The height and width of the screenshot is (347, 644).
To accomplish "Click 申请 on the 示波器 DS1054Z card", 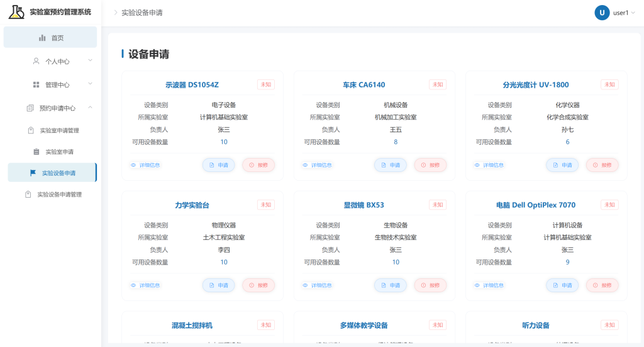I will pyautogui.click(x=218, y=165).
